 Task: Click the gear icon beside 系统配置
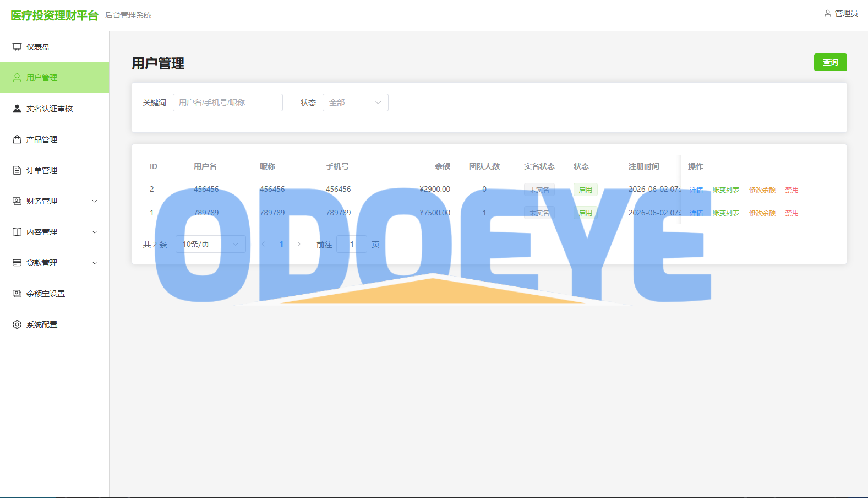click(x=17, y=324)
